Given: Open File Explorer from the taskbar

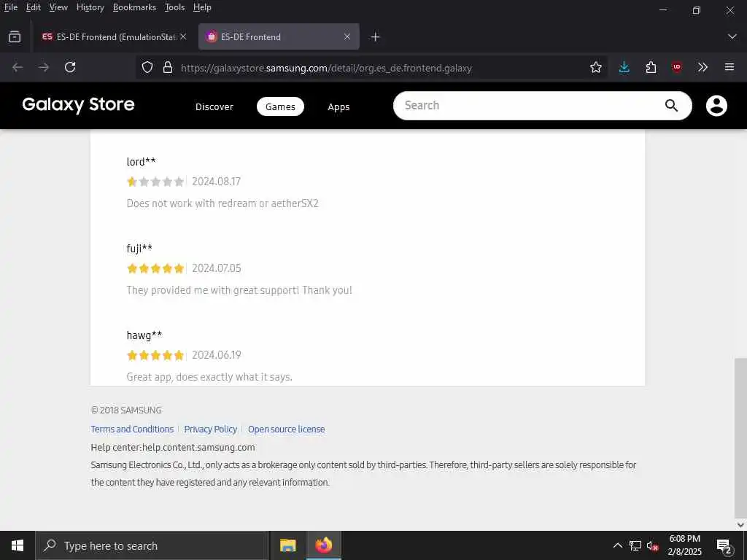Looking at the screenshot, I should point(287,545).
